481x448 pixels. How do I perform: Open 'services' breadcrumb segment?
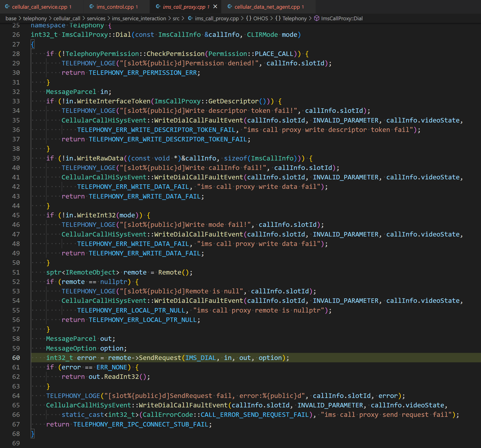coord(96,18)
